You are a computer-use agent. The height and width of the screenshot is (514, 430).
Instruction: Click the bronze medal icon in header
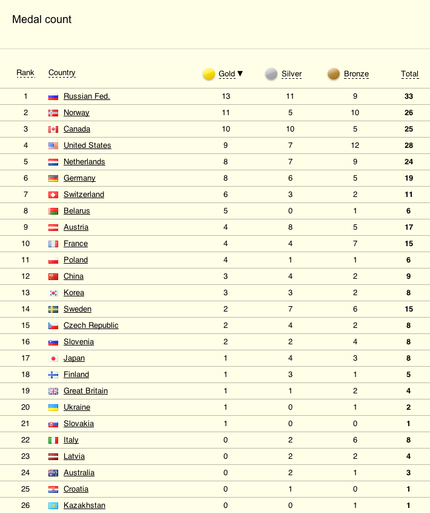coord(334,74)
